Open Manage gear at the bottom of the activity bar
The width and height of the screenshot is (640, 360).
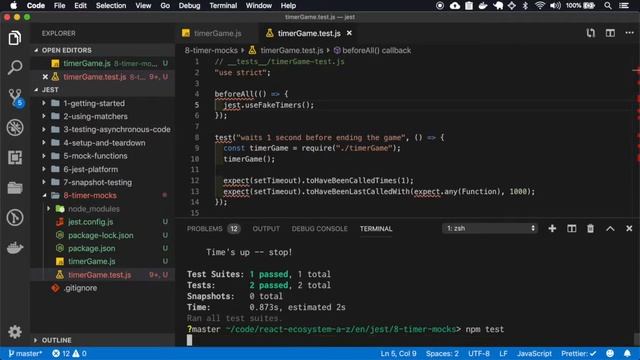(x=15, y=332)
